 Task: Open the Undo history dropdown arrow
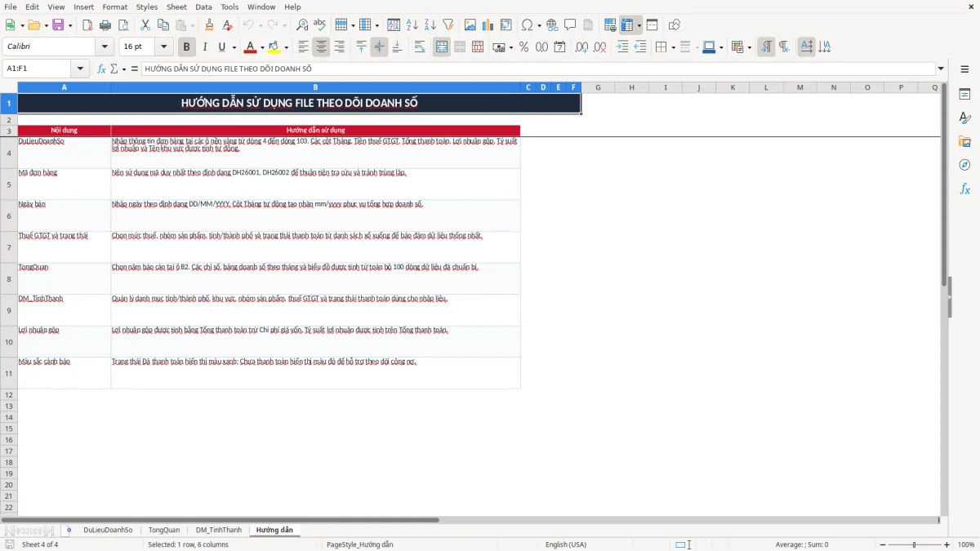(261, 25)
